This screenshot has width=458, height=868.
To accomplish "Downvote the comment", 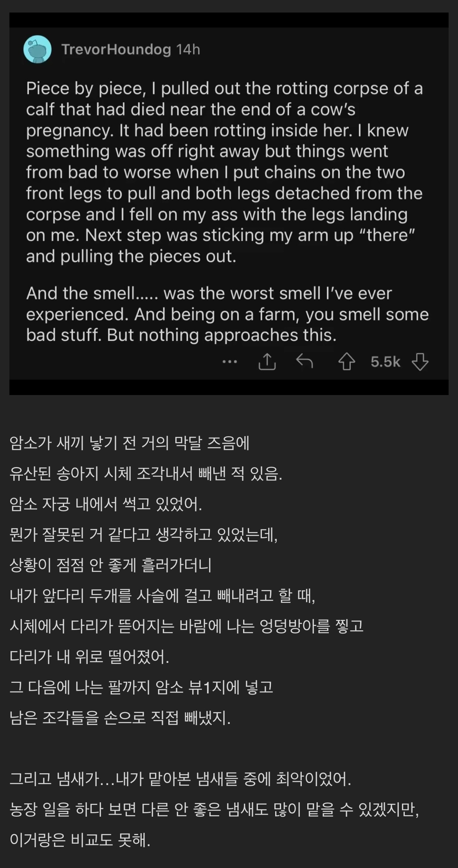I will pos(420,362).
